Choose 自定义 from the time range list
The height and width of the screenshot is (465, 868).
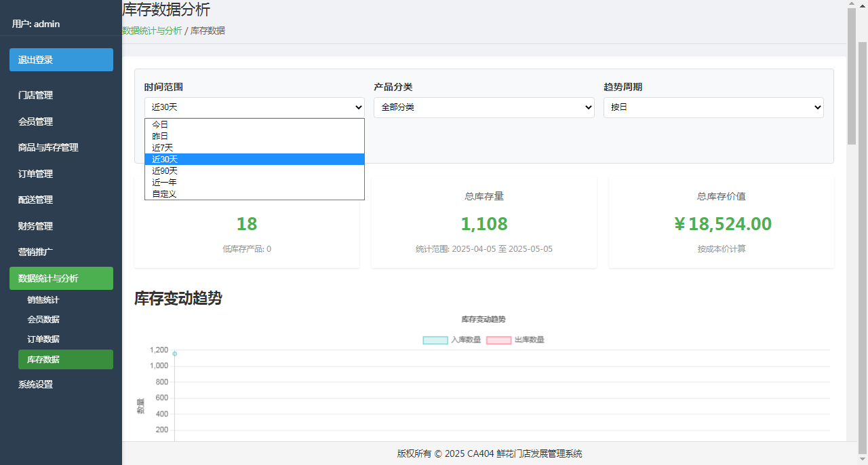tap(254, 194)
